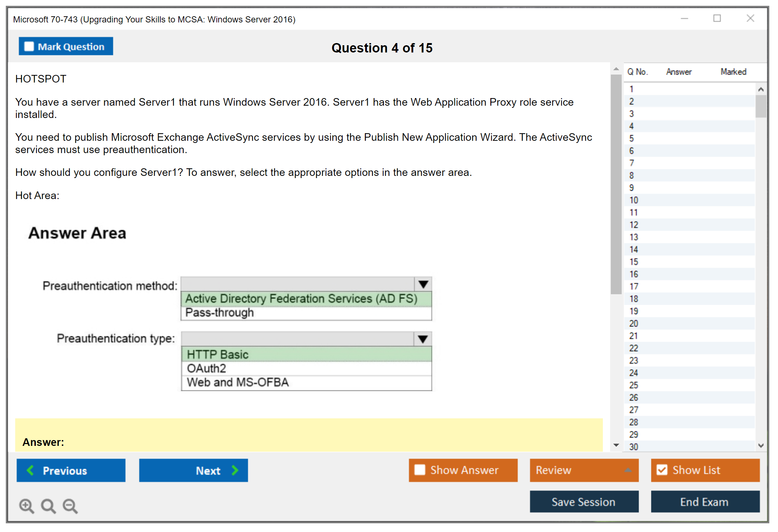Check the Mark Question checkbox
This screenshot has width=778, height=532.
[29, 47]
